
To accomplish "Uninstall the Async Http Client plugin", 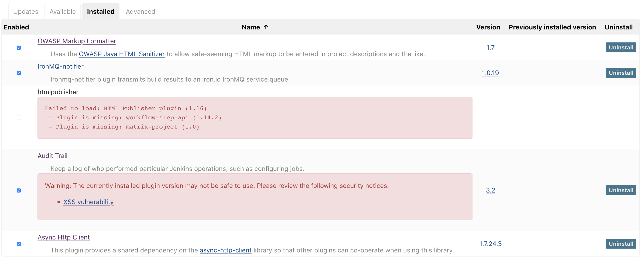I will (621, 244).
